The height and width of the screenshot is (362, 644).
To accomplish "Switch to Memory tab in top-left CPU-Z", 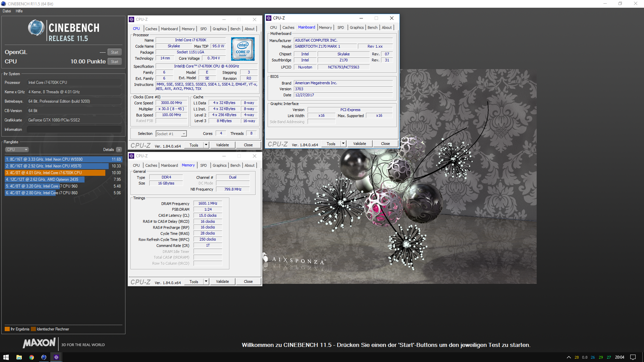I will pos(188,29).
